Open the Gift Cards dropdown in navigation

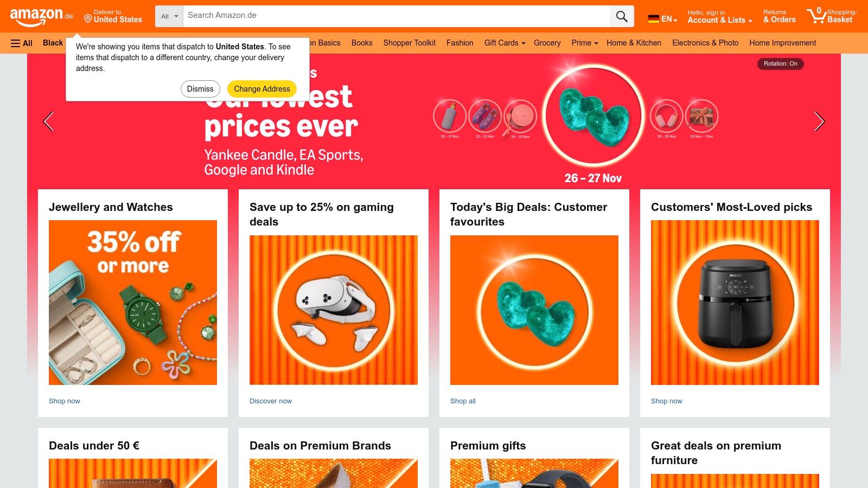coord(505,43)
